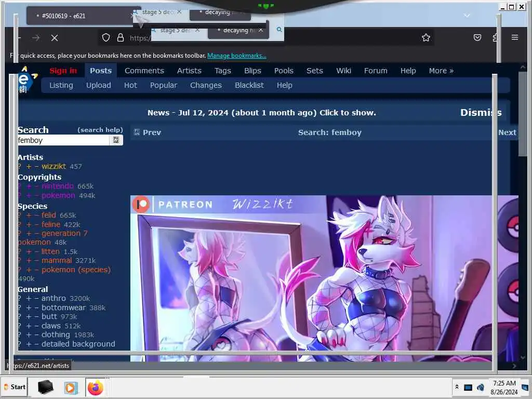Open the Forum navigation item

click(376, 71)
